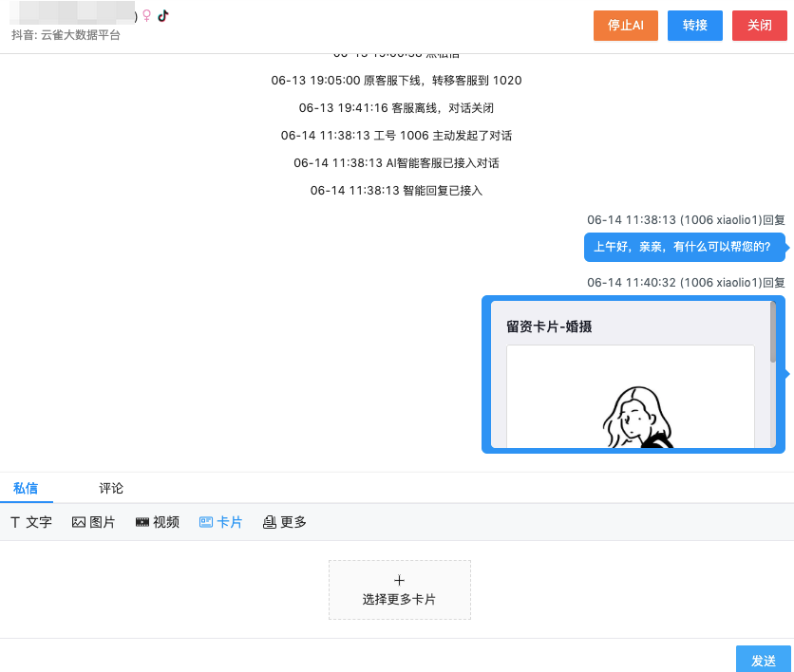Open the 选择更多卡片 card picker
This screenshot has width=794, height=672.
[x=399, y=589]
